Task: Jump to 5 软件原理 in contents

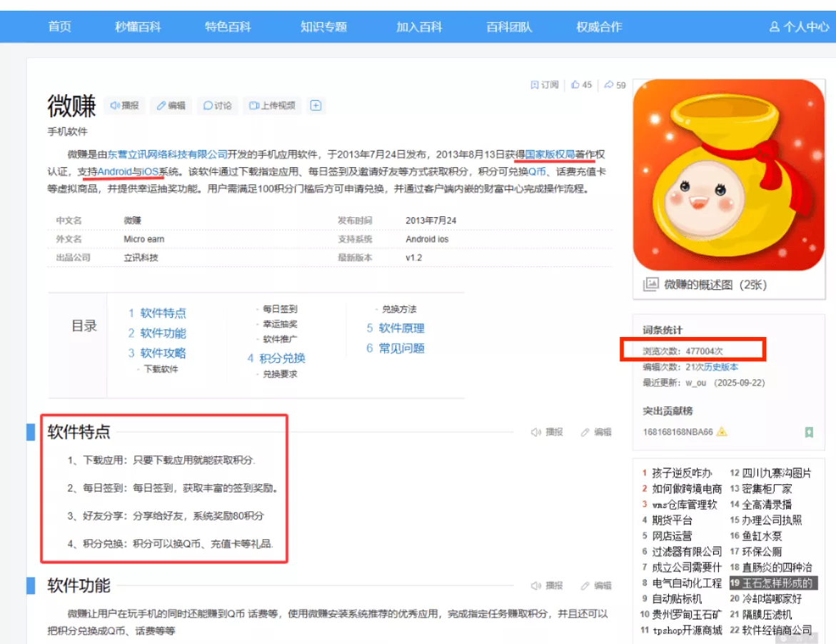Action: pos(396,328)
